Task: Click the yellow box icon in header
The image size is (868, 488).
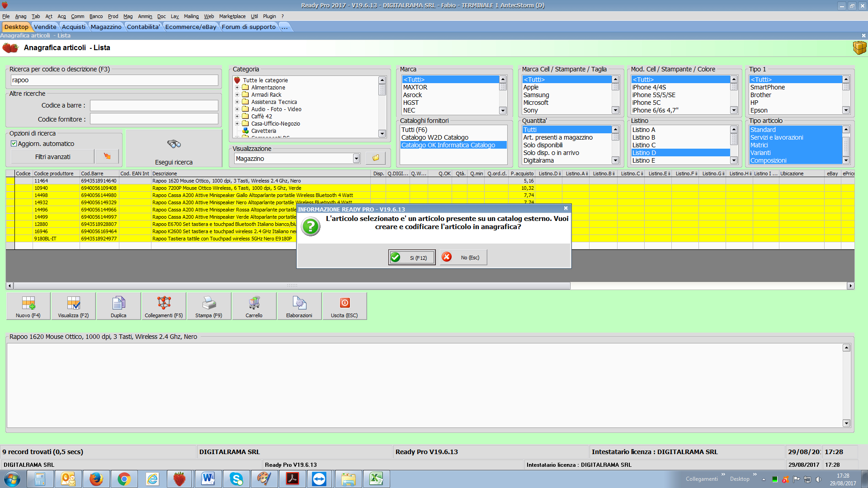Action: click(859, 47)
